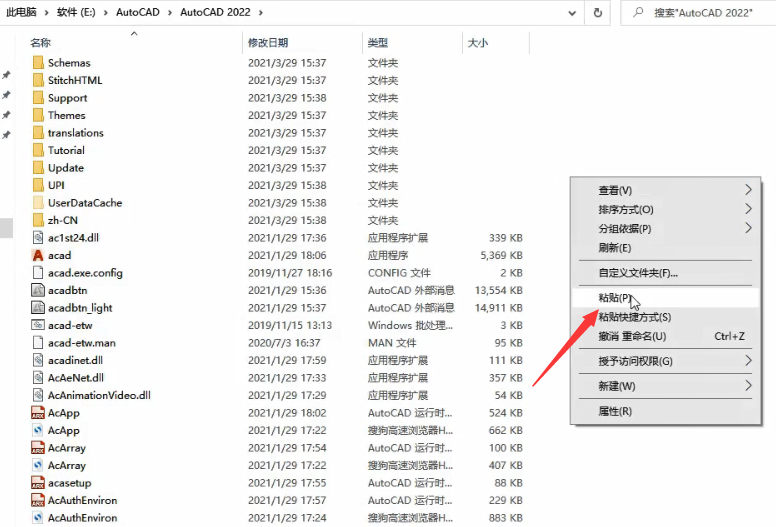
Task: Choose 粘贴快捷方式(S) menu entry
Action: 666,317
